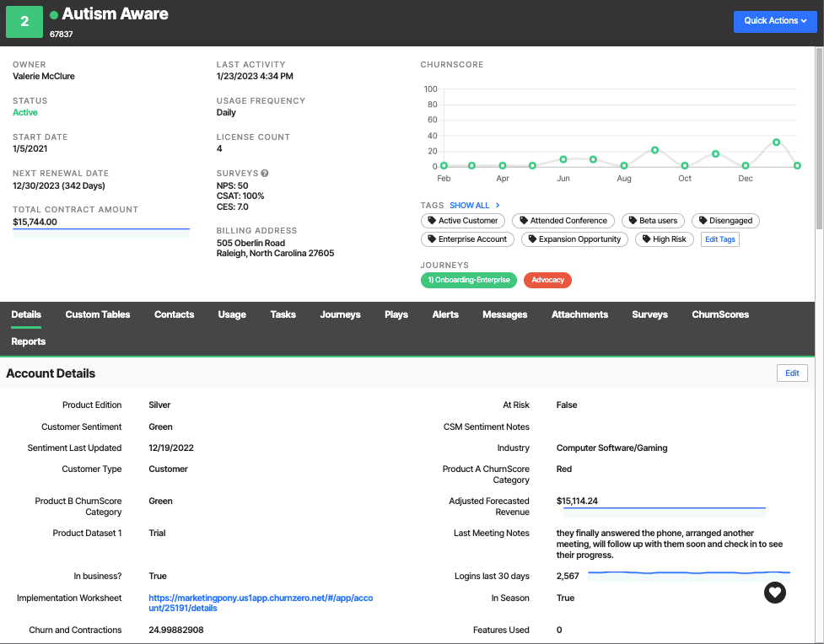Viewport: 824px width, 644px height.
Task: Expand tags with the SHOW ALL chevron
Action: pyautogui.click(x=497, y=206)
